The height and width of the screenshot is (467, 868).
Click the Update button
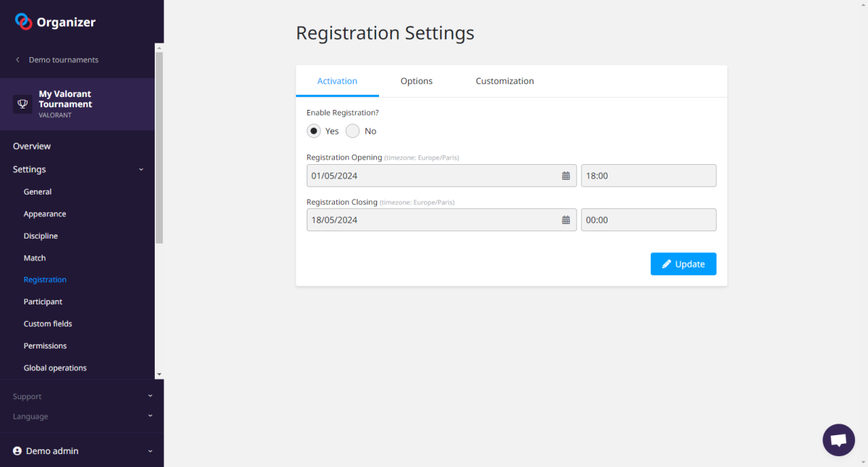(683, 263)
